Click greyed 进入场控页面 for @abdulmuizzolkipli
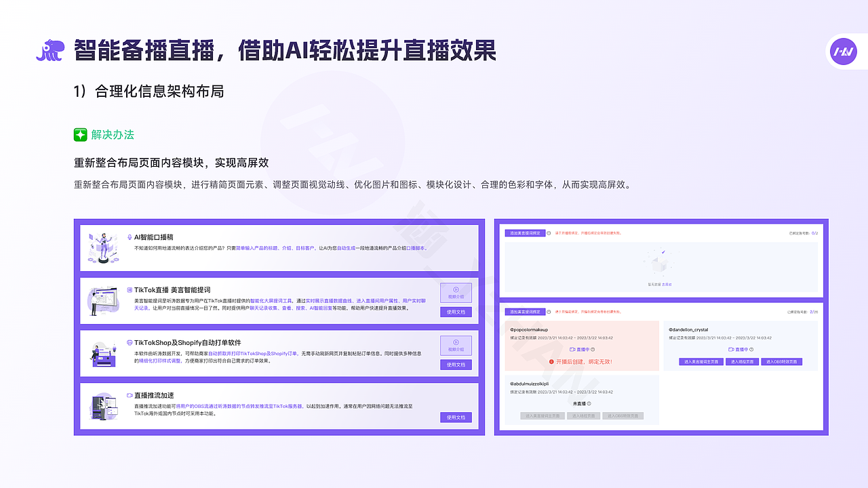Screen dimensions: 868x488 tap(584, 415)
